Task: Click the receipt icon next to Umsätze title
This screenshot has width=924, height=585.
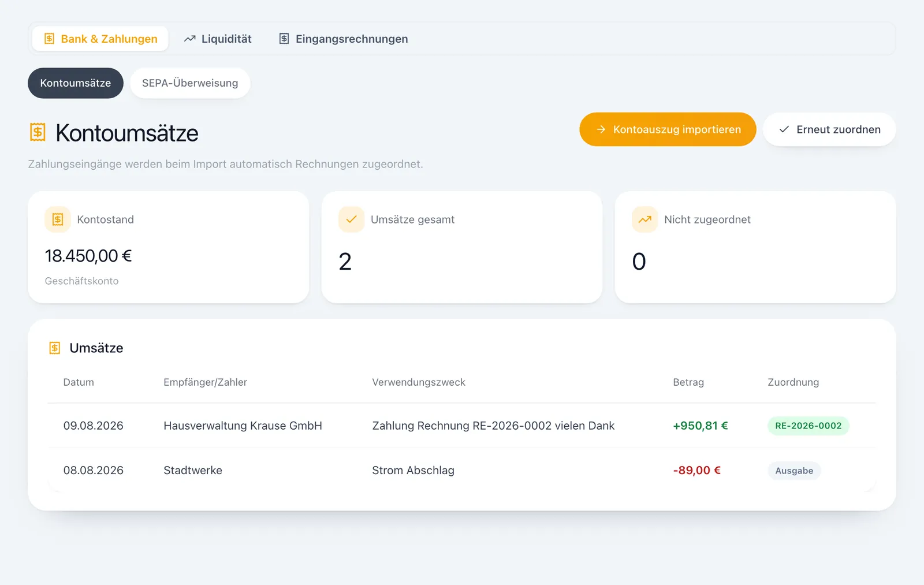Action: [55, 348]
